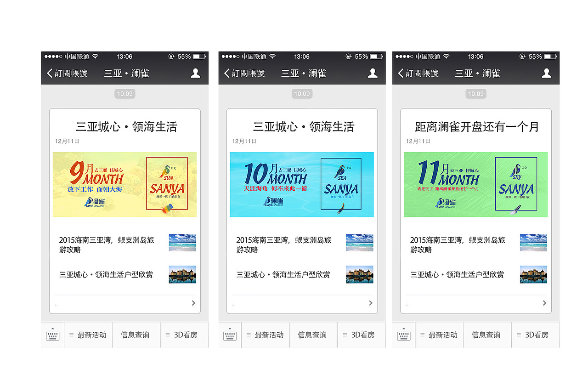Expand the middle card's bottom chevron
588x392 pixels.
click(x=370, y=303)
